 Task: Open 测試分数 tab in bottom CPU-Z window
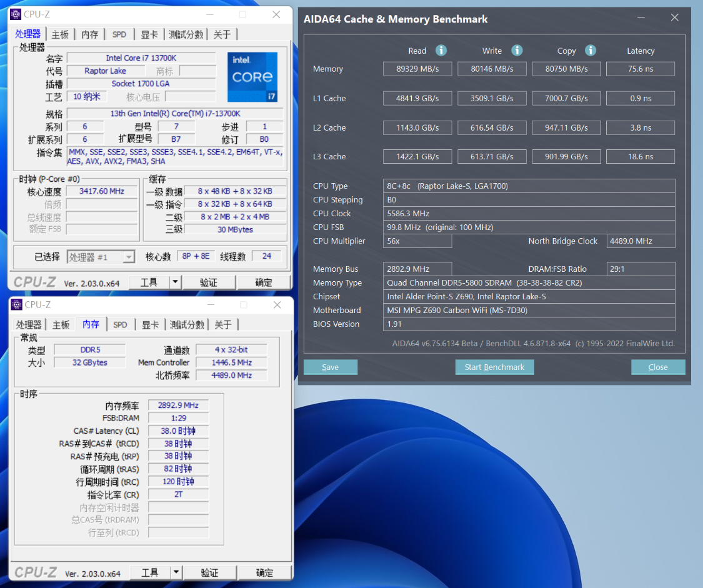pyautogui.click(x=187, y=324)
